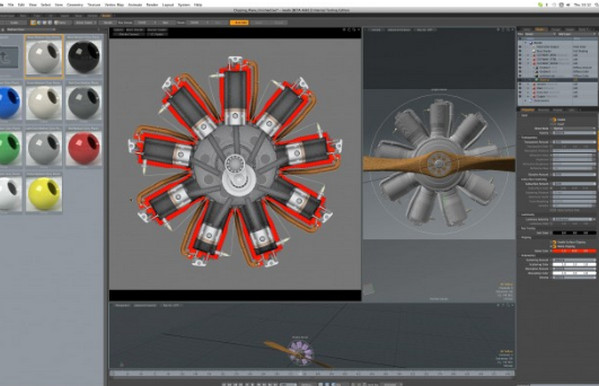This screenshot has width=599, height=386.
Task: Click the timeline ruler below bottom viewport
Action: click(x=312, y=373)
